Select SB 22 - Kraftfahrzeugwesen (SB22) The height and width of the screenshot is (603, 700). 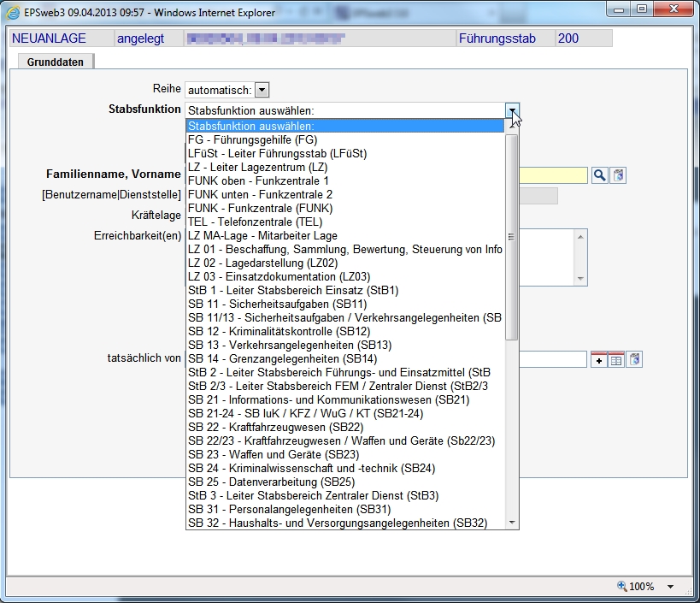[344, 428]
